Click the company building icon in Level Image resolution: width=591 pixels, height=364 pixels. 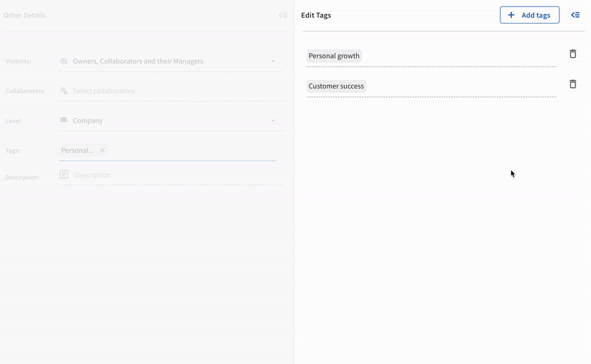click(64, 120)
